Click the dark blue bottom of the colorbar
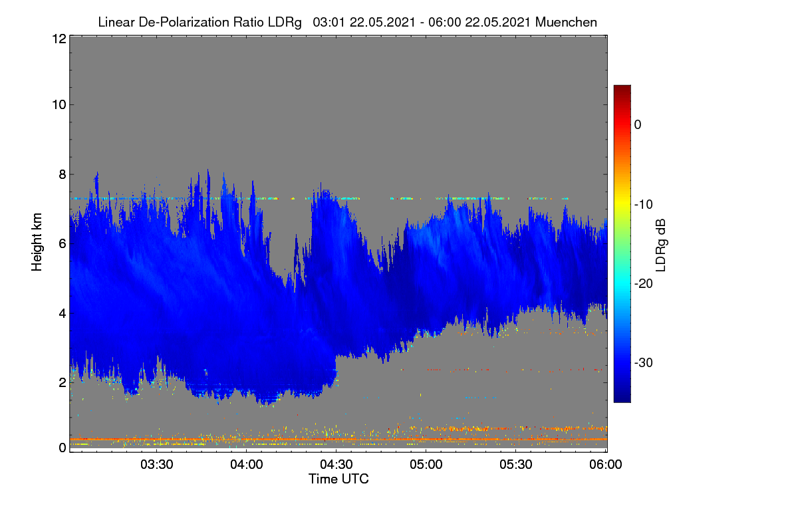798x532 pixels. [x=622, y=396]
